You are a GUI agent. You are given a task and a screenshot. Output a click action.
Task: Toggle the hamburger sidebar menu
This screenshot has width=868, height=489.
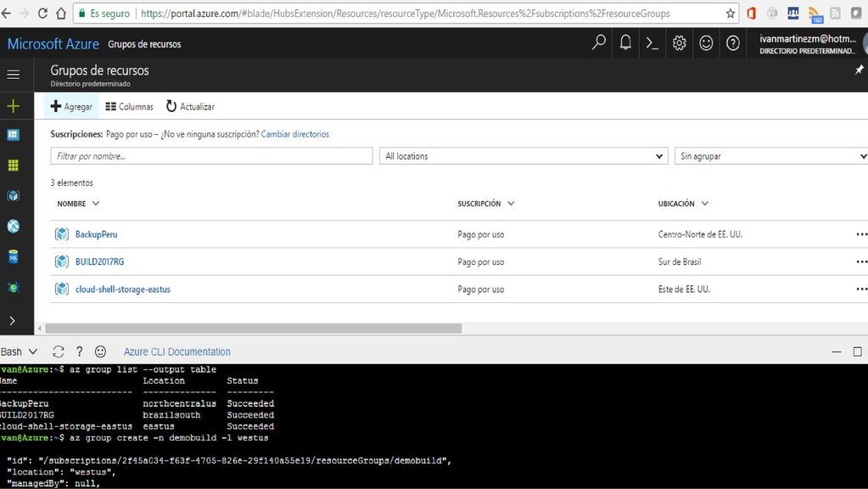(x=14, y=74)
